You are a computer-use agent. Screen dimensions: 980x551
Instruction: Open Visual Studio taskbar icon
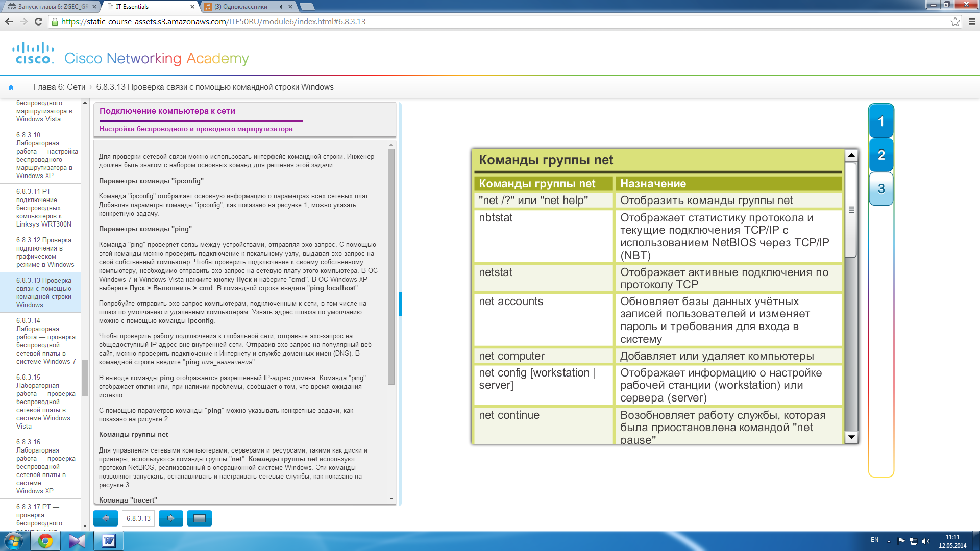(x=77, y=541)
